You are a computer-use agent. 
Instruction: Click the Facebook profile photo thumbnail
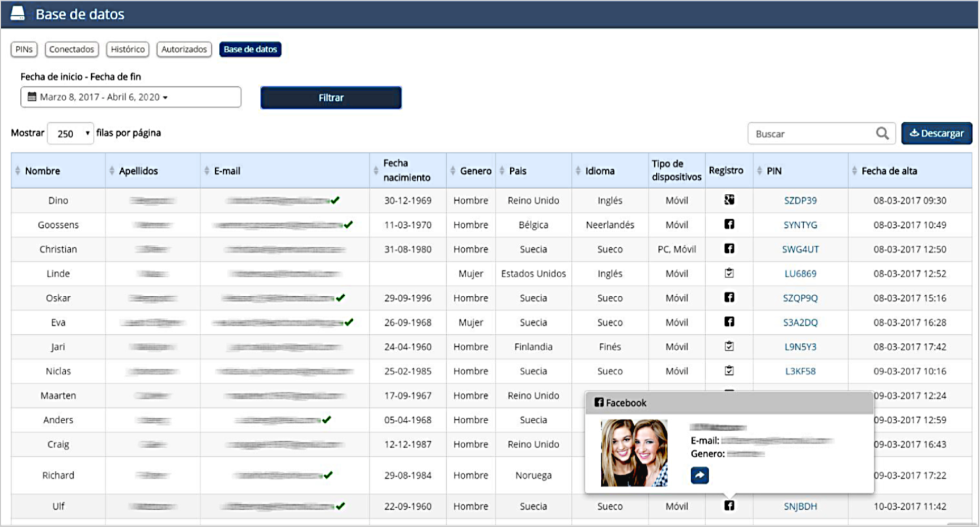[634, 453]
